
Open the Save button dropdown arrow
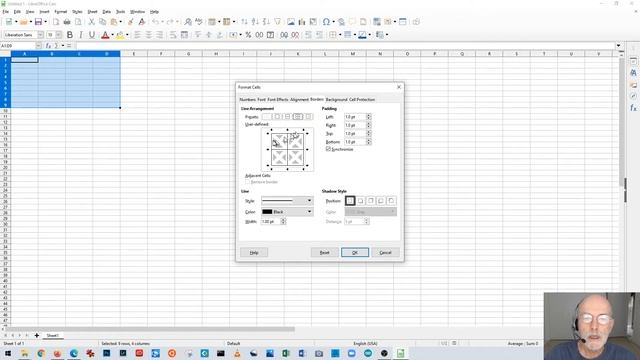(x=45, y=22)
